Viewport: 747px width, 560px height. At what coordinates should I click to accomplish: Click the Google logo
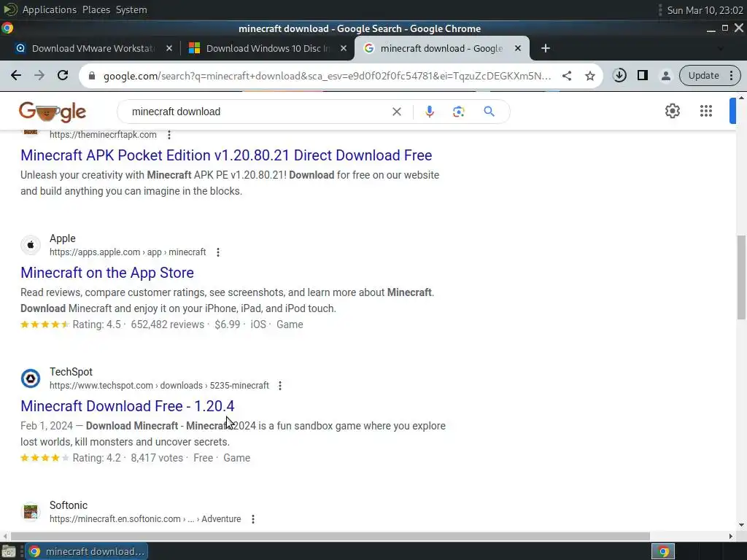(53, 112)
